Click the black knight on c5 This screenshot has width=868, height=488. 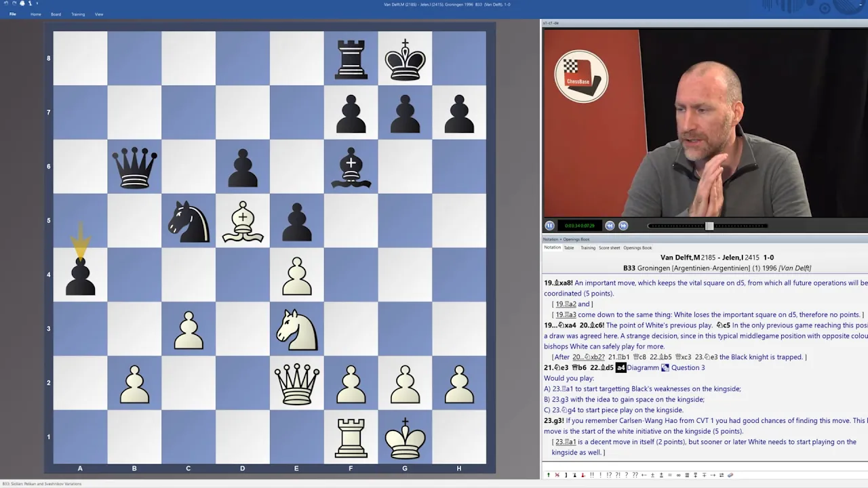[189, 220]
